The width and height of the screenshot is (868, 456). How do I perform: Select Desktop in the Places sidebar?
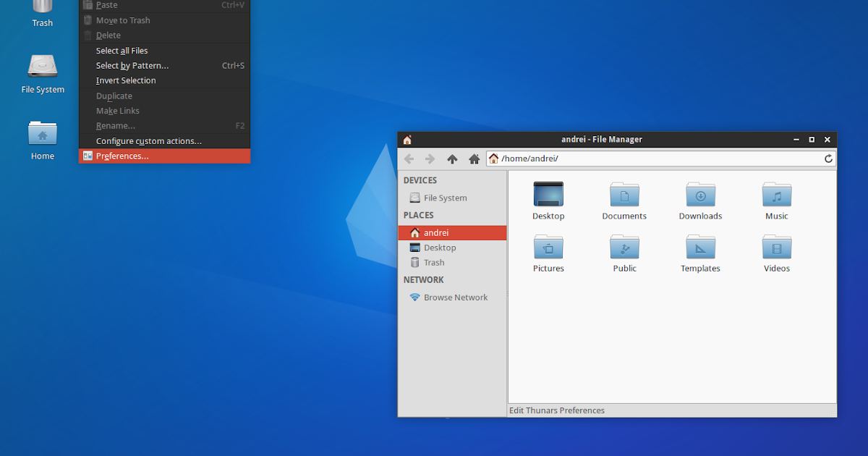[x=440, y=247]
